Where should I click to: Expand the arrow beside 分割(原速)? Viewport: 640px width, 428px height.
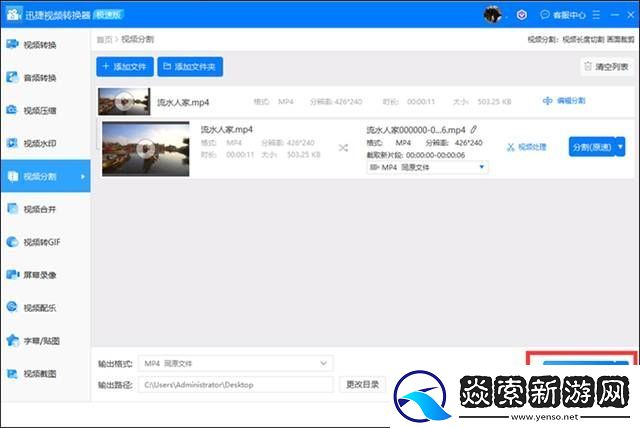(x=620, y=147)
